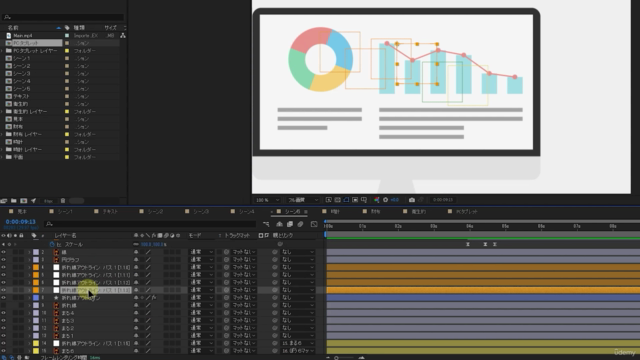Click the project flowchart icon beside Main.mp4
Image resolution: width=640 pixels, height=360 pixels.
122,36
